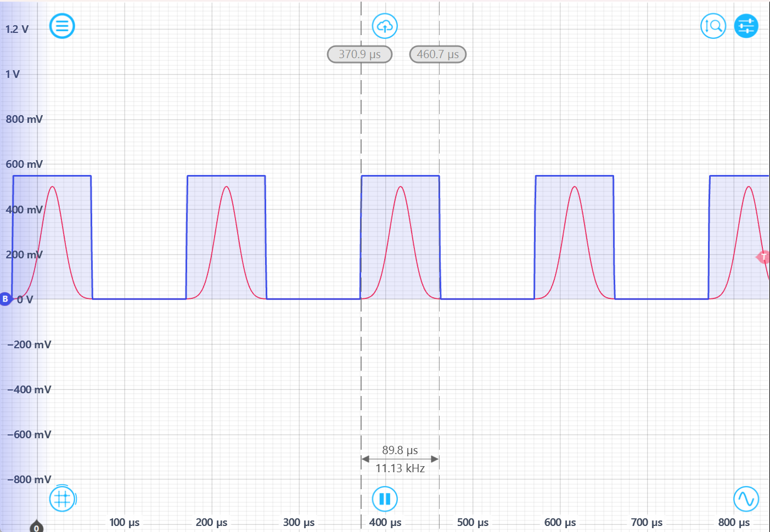Click the 1 V axis label

point(13,74)
